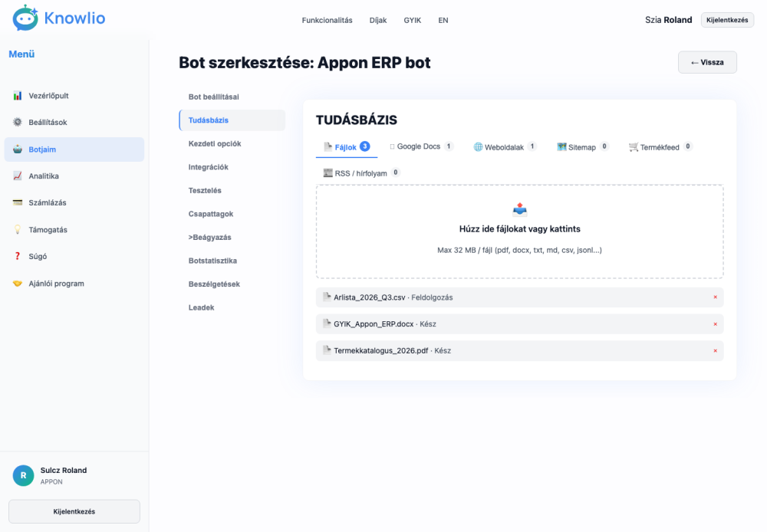Image resolution: width=767 pixels, height=532 pixels.
Task: Open Analitika in the sidebar menu
Action: [x=74, y=176]
